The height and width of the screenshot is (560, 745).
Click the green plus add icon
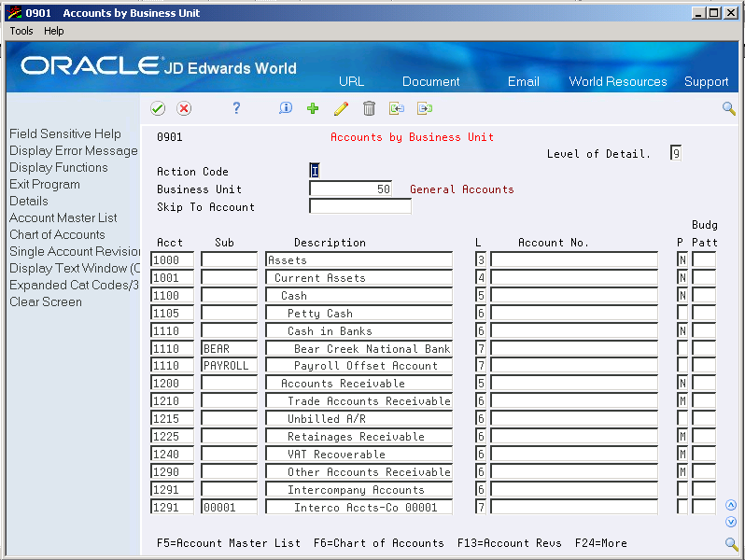313,109
